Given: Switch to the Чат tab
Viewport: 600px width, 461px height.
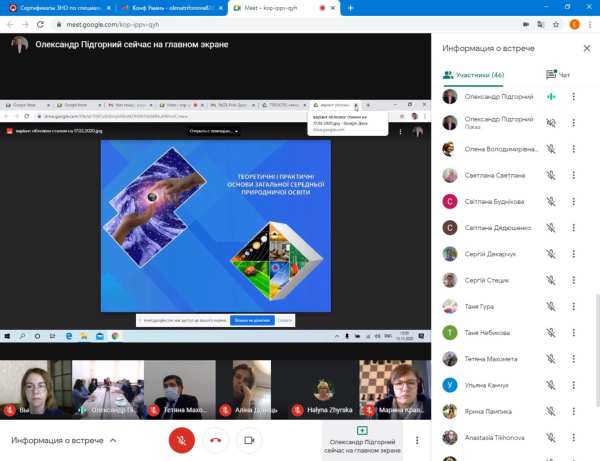Looking at the screenshot, I should [557, 74].
